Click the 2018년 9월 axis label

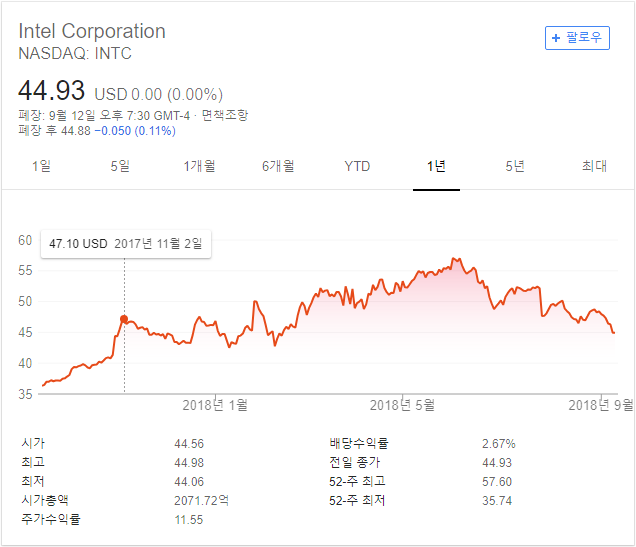(601, 405)
